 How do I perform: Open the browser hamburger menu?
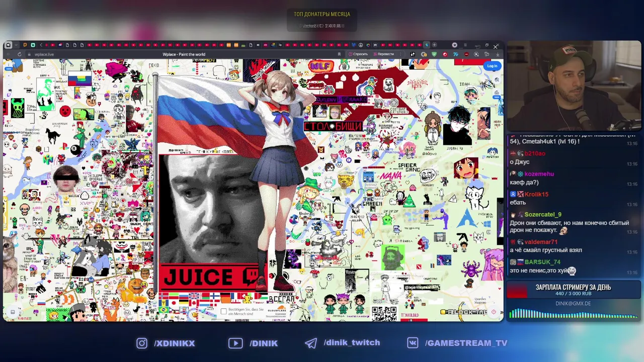tap(465, 45)
